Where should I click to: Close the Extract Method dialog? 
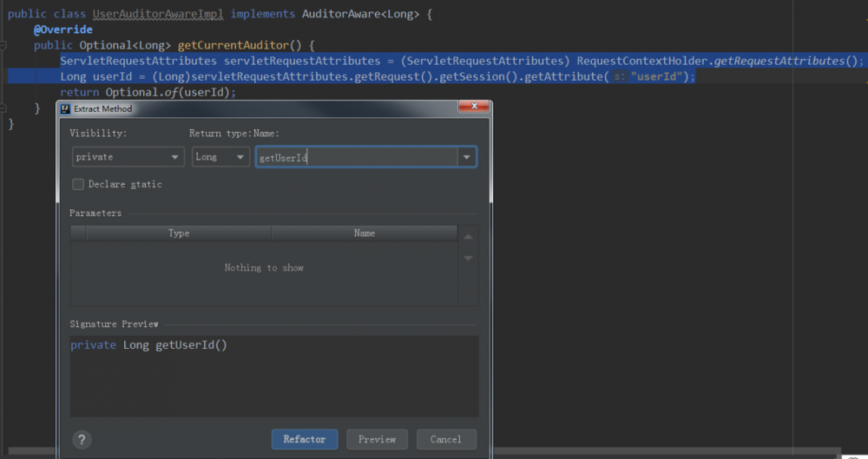[474, 108]
